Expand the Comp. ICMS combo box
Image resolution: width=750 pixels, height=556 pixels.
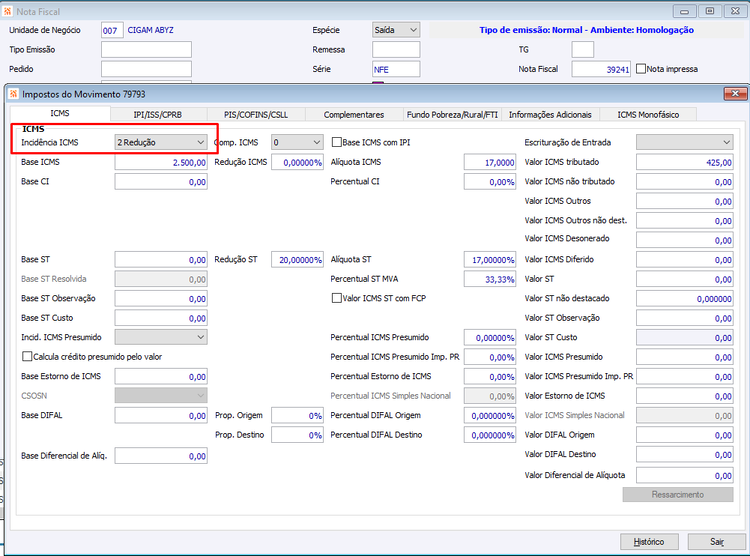tap(297, 142)
